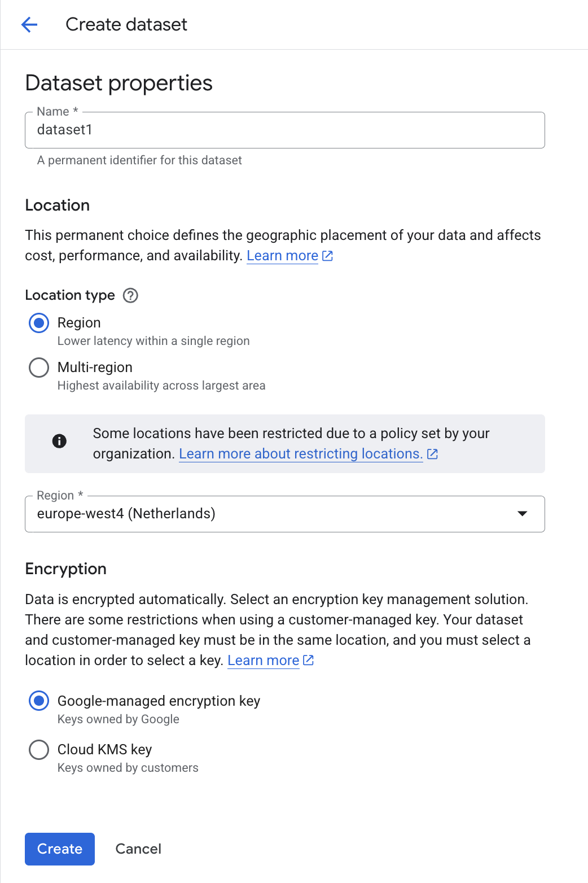
Task: Open the Location type help tooltip
Action: 130,295
